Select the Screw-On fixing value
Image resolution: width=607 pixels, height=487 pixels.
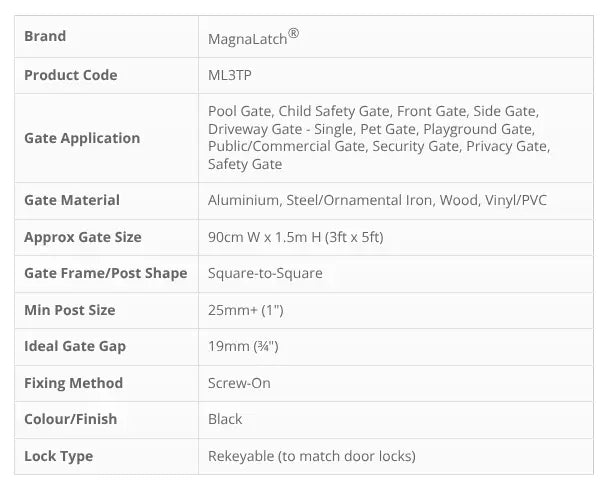pos(239,383)
